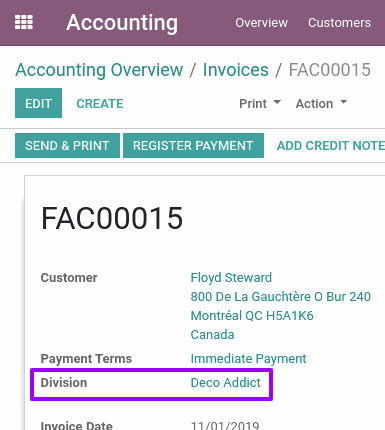Click the Action dropdown caret arrow
This screenshot has width=385, height=430.
[x=344, y=102]
